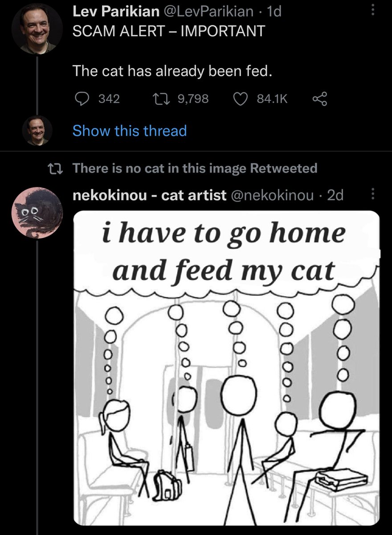This screenshot has width=392, height=535.
Task: Reply to Lev Parikian's scam alert tweet
Action: click(x=81, y=99)
